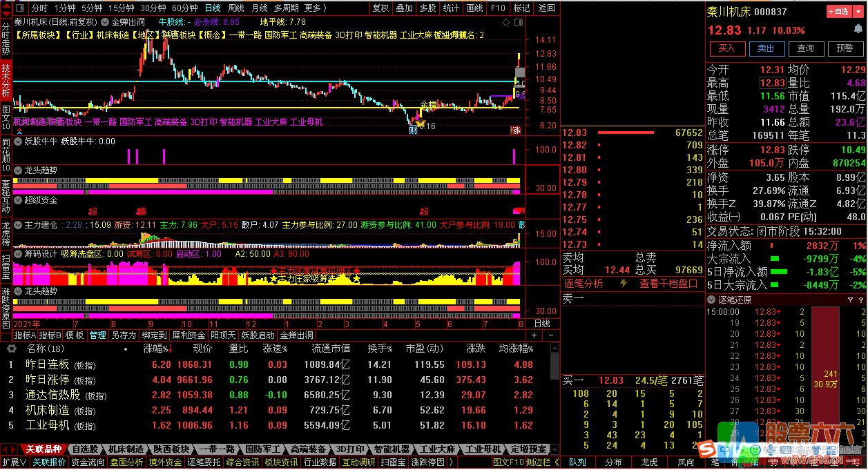Click the 返回 back button
This screenshot has height=470, width=868.
click(546, 8)
